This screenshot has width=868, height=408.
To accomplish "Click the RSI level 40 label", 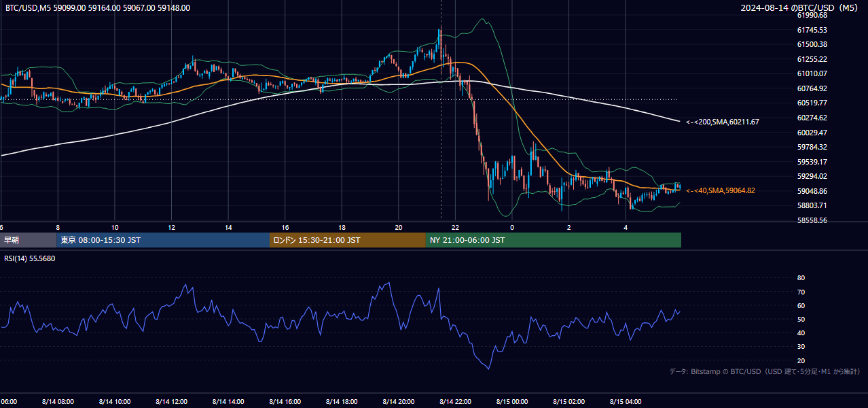I will click(x=801, y=333).
